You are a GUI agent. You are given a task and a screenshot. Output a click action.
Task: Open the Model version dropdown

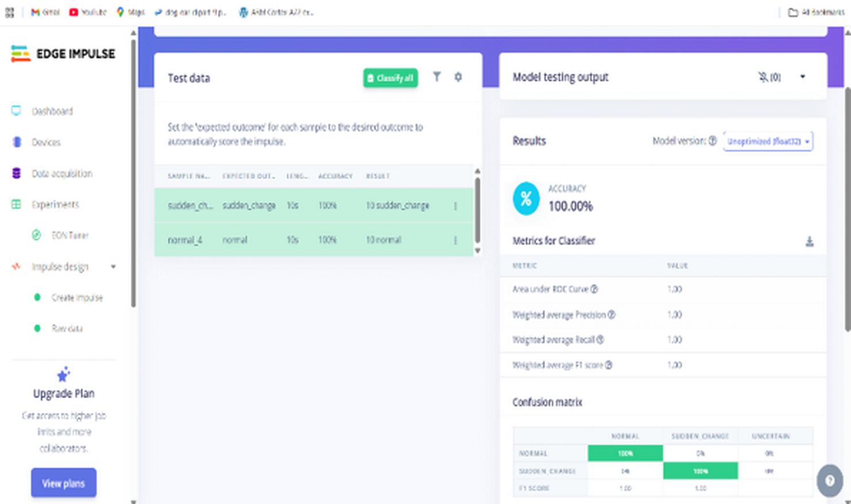pos(768,142)
